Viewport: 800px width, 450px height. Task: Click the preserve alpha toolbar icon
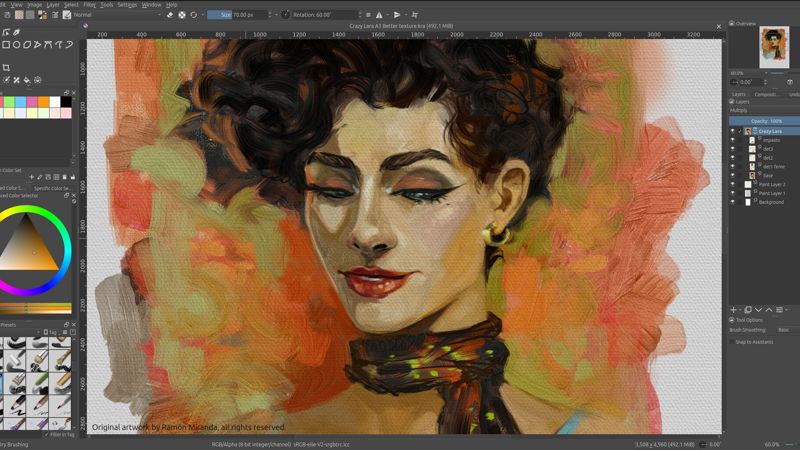click(182, 15)
